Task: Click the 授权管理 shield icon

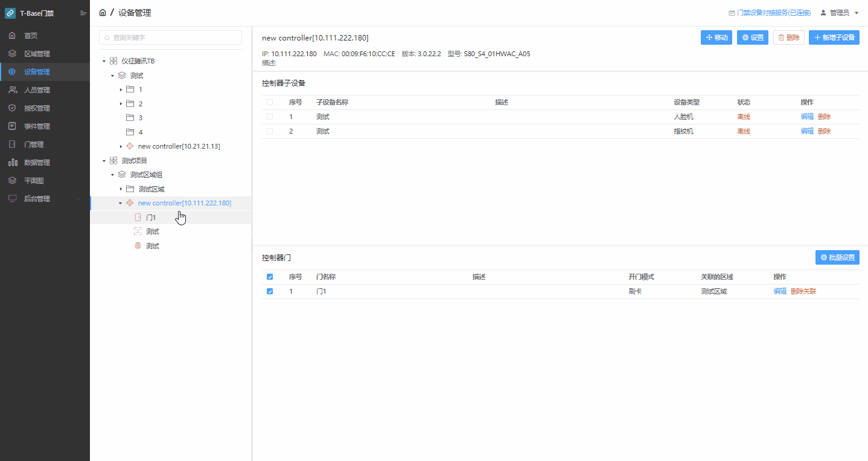Action: tap(12, 108)
